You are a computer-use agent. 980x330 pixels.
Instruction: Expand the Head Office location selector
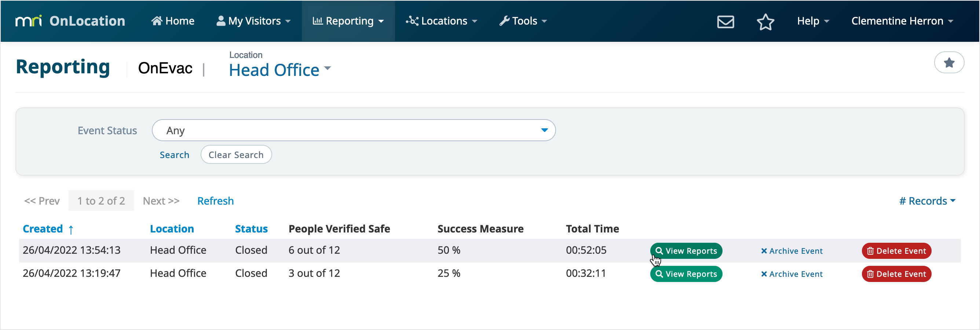point(280,70)
